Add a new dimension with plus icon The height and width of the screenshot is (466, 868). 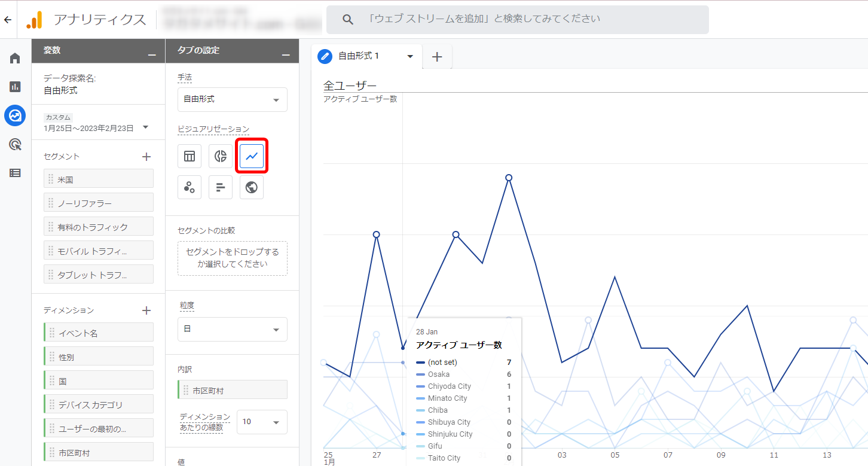pyautogui.click(x=146, y=310)
